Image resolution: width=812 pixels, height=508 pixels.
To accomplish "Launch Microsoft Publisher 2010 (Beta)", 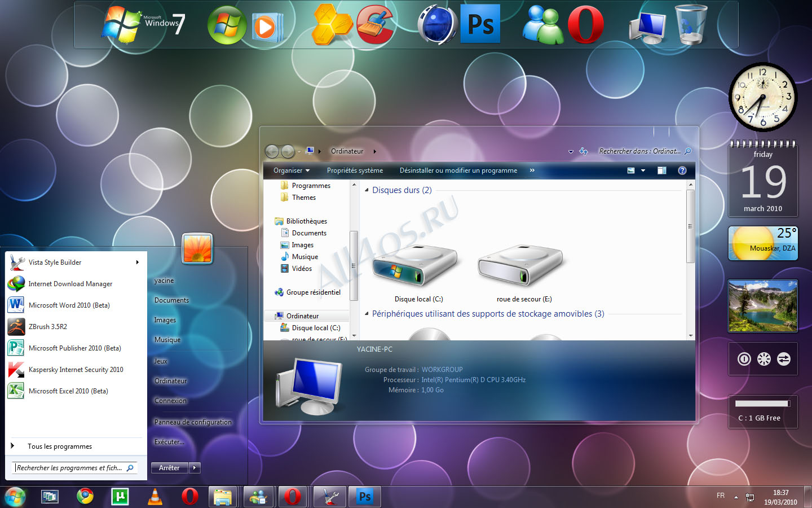I will (74, 348).
